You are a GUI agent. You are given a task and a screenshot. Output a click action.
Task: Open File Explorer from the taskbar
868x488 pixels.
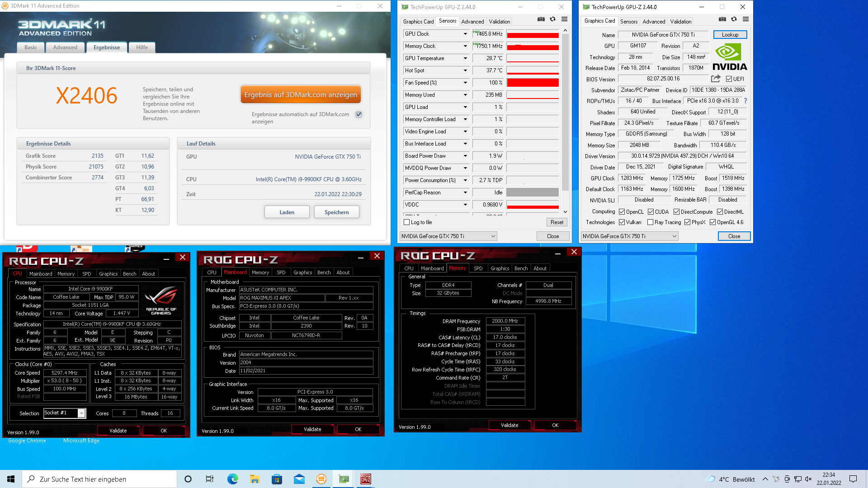(x=255, y=479)
